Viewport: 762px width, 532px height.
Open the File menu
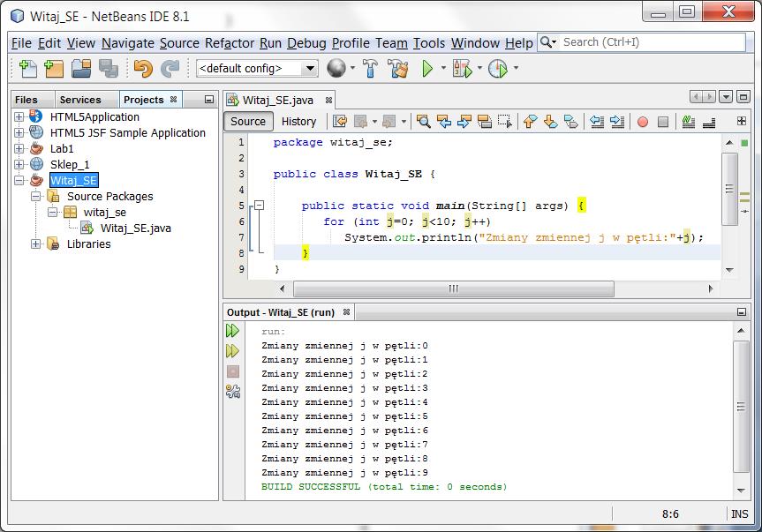coord(21,43)
